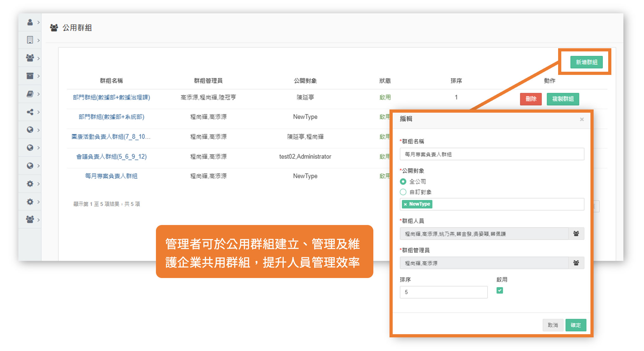Toggle the 啟用 checkbox in edit dialog
This screenshot has height=351, width=644.
tap(500, 290)
